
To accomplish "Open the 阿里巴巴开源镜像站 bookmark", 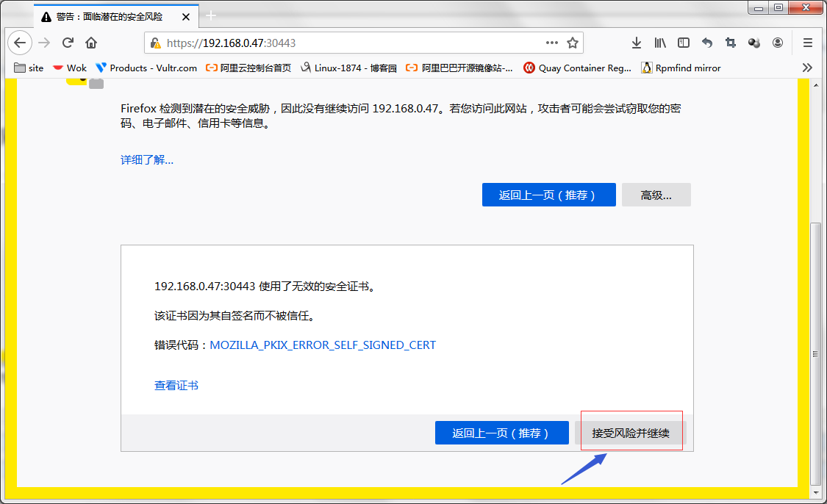I will (x=459, y=68).
